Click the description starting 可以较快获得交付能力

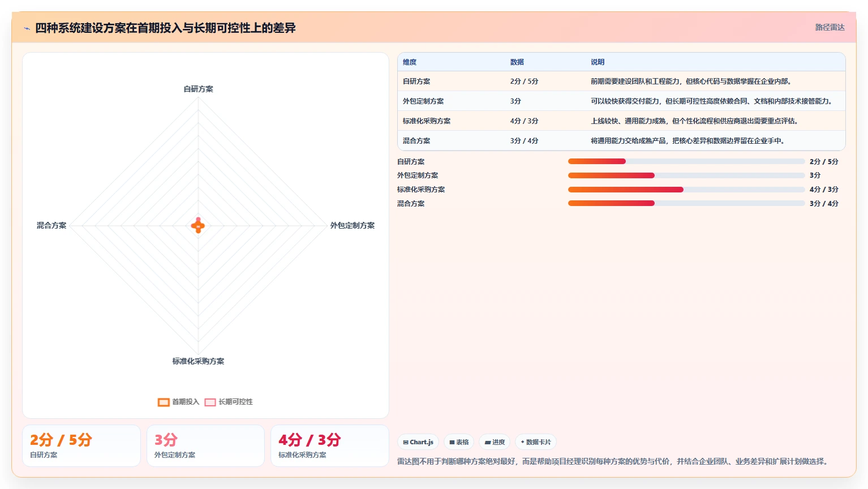(x=712, y=101)
